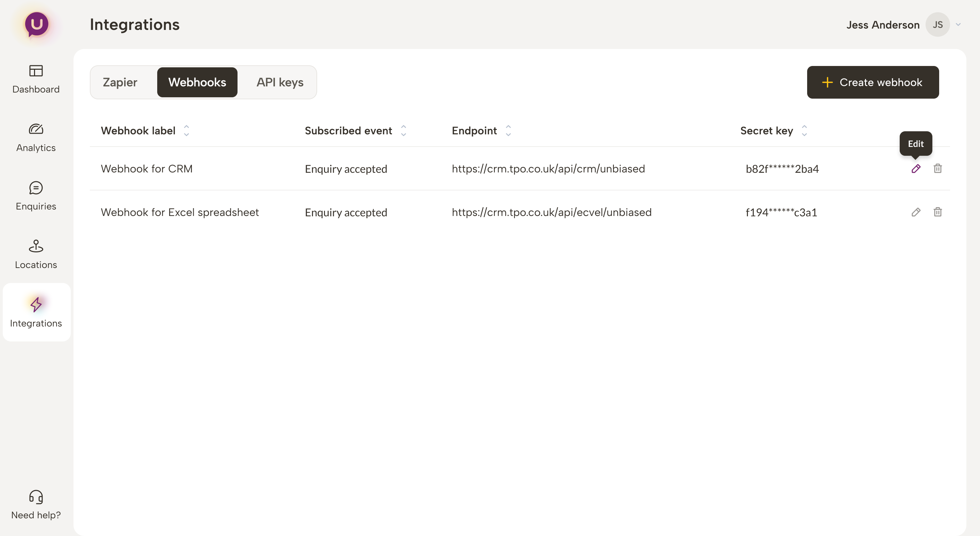Edit the Webhook for CRM row
This screenshot has height=536, width=980.
916,168
